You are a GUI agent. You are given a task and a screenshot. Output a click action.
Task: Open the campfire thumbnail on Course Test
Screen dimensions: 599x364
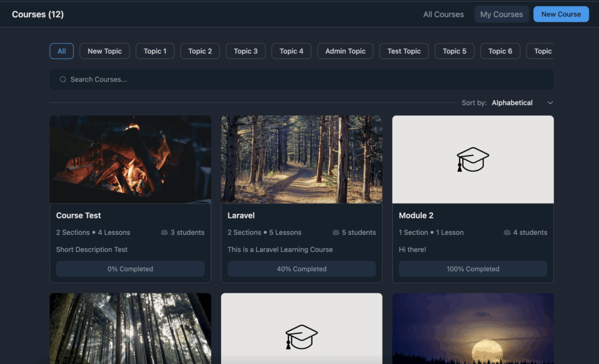pyautogui.click(x=130, y=159)
